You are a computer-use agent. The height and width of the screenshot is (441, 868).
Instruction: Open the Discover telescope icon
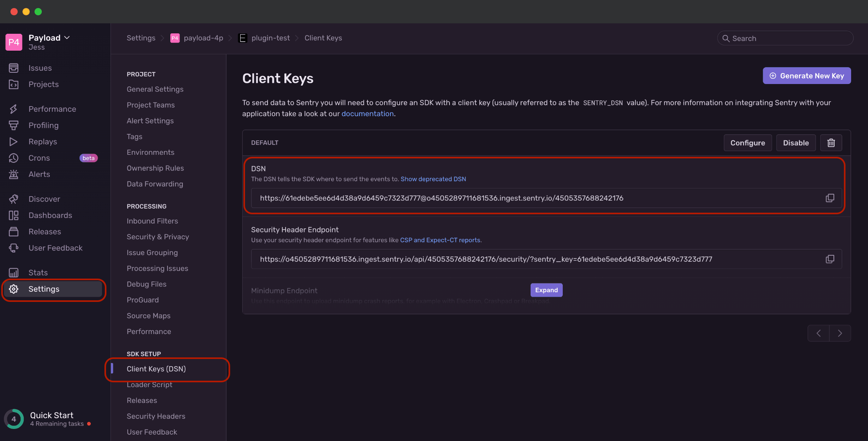click(14, 199)
